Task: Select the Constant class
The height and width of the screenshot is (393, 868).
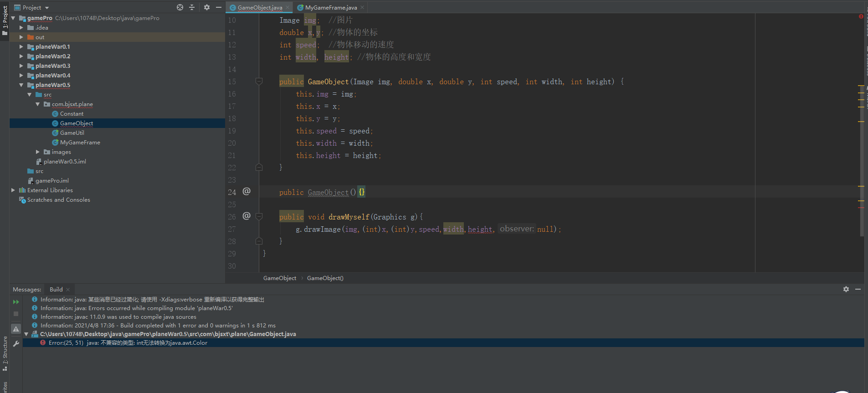Action: pos(72,114)
